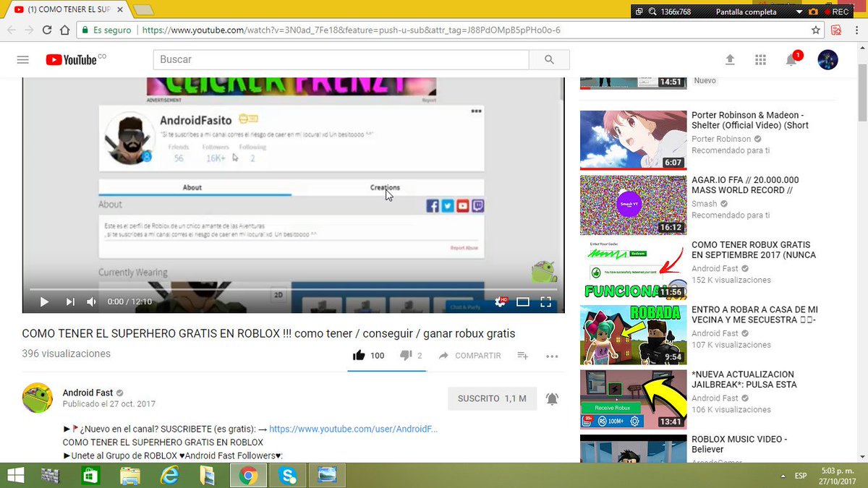This screenshot has width=868, height=488.
Task: Open Skype from taskbar
Action: (288, 476)
